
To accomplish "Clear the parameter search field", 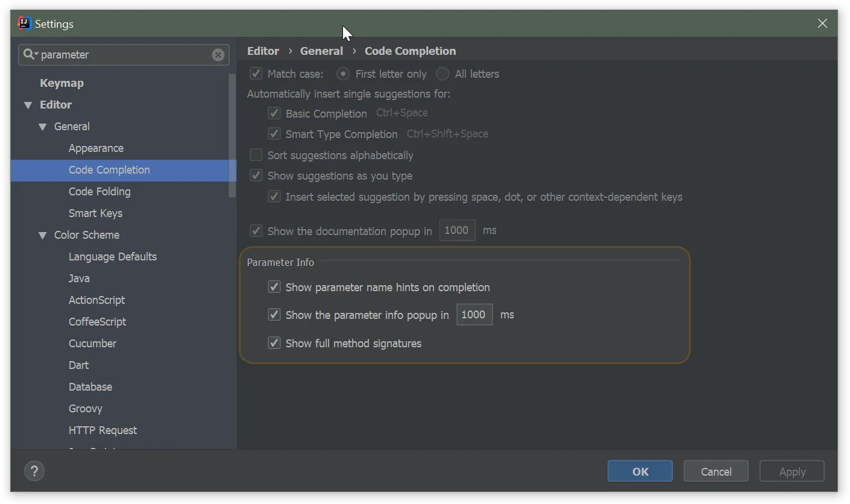I will [x=218, y=55].
